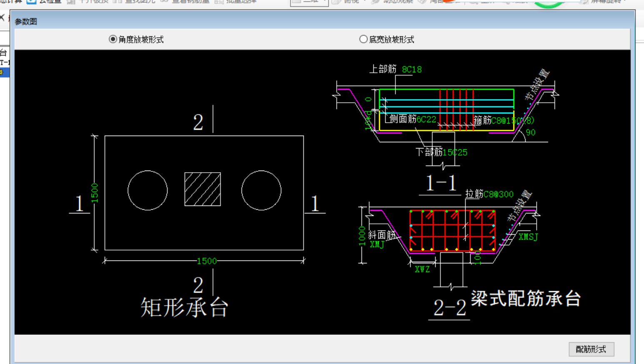644x364 pixels.
Task: Click the 1000 height dimension in section 2-2
Action: [362, 236]
